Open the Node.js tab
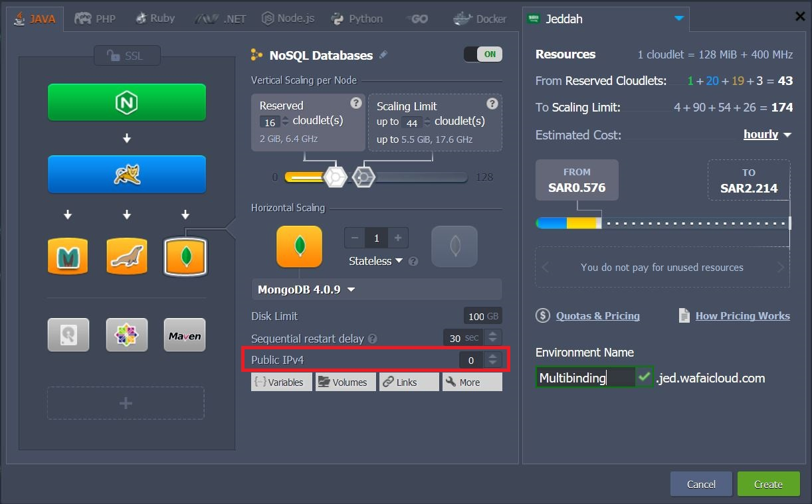Image resolution: width=812 pixels, height=504 pixels. (288, 19)
